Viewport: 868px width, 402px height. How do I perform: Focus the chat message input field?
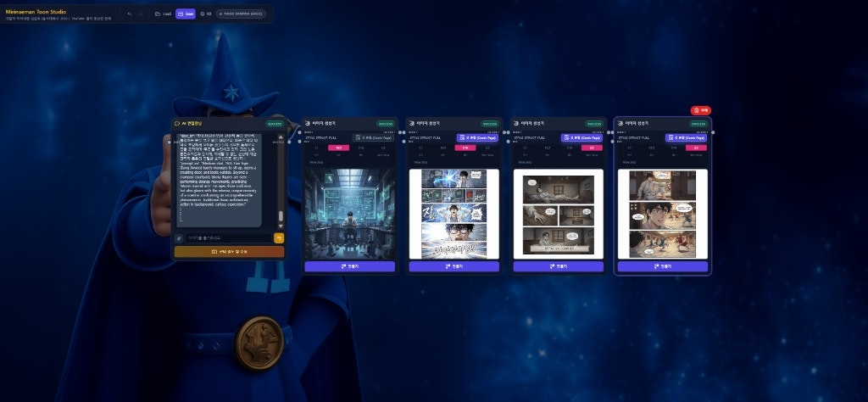(228, 238)
